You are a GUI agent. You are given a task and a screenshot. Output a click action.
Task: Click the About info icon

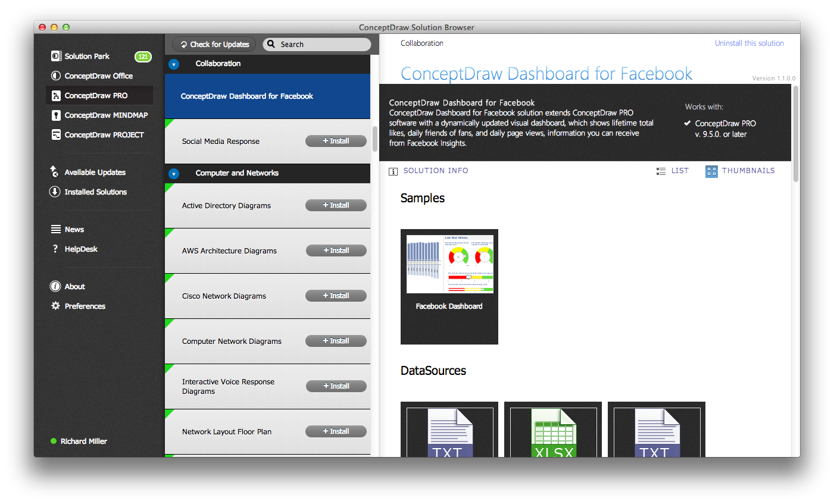click(55, 286)
